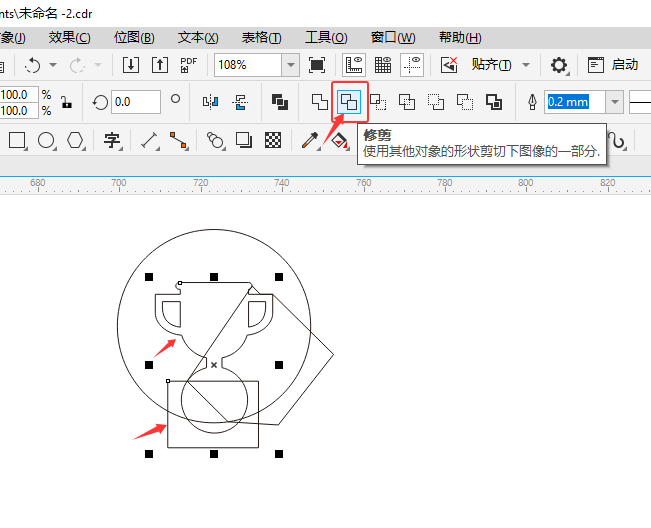651x528 pixels.
Task: Open the 表格(T) menu
Action: coord(262,38)
